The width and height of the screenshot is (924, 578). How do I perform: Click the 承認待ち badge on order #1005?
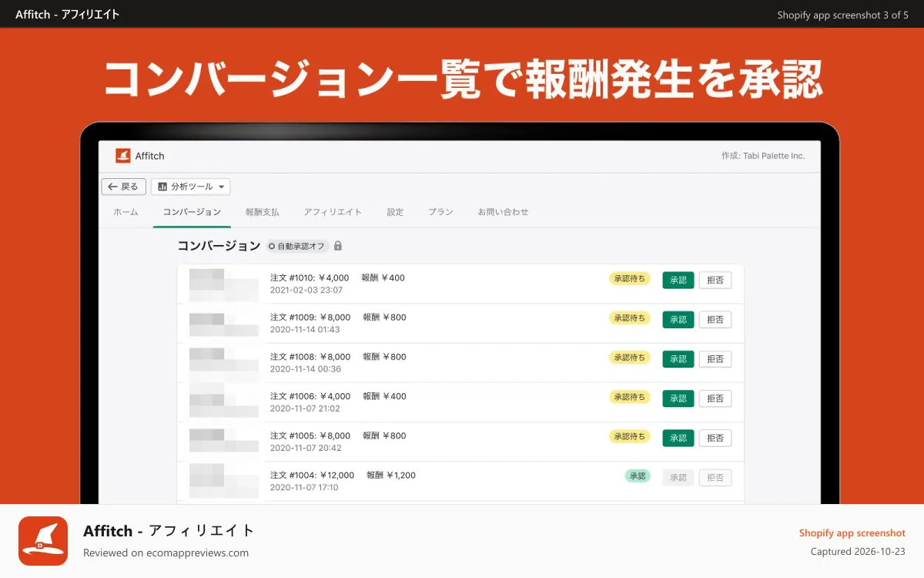(x=630, y=436)
